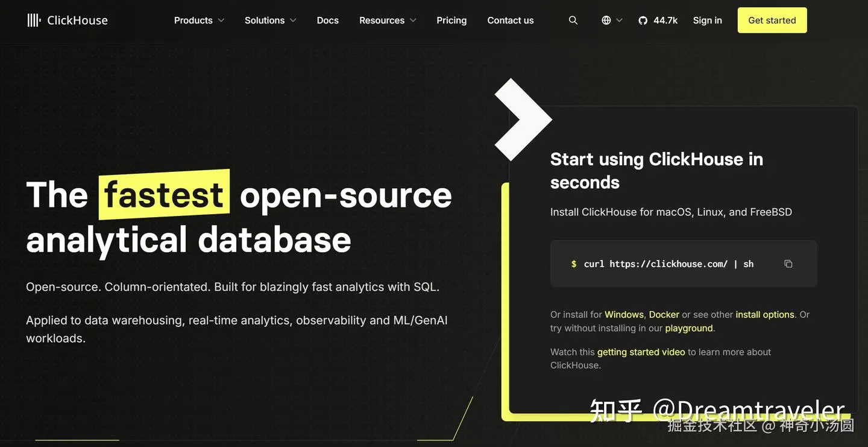
Task: Open the playground link
Action: pos(689,328)
